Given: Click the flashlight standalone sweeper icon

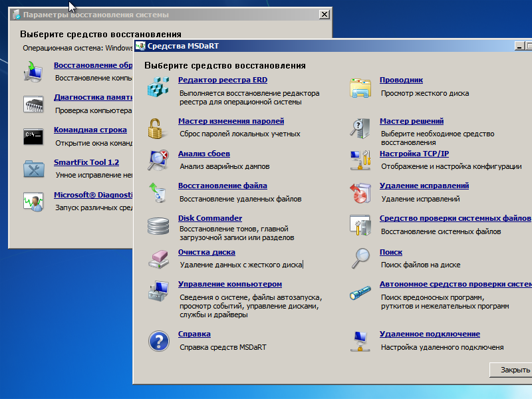Looking at the screenshot, I should click(x=360, y=293).
